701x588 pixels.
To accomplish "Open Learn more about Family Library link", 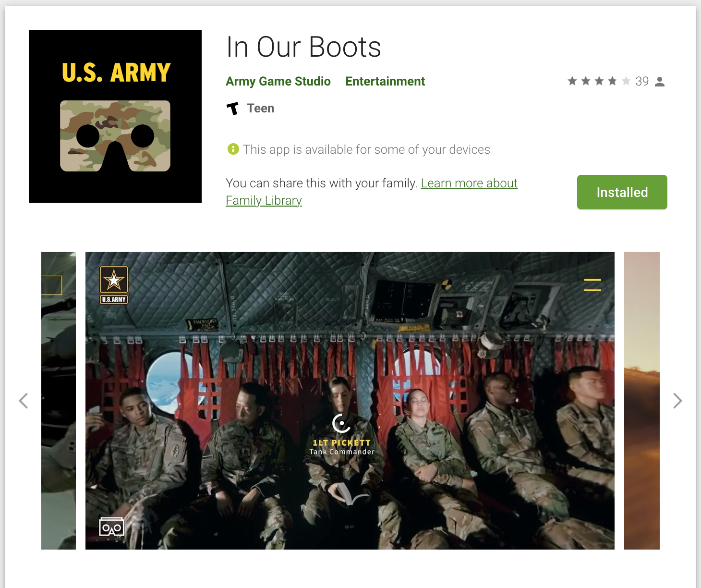I will [x=372, y=192].
